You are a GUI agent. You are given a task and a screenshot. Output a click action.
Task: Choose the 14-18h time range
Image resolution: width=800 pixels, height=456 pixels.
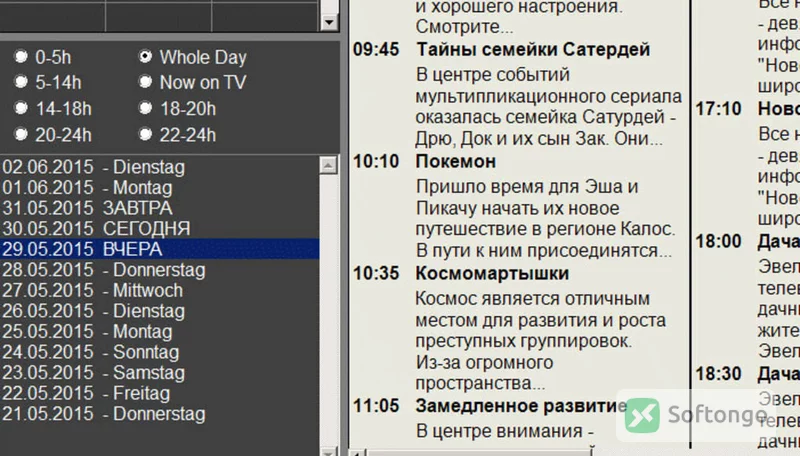pyautogui.click(x=21, y=108)
